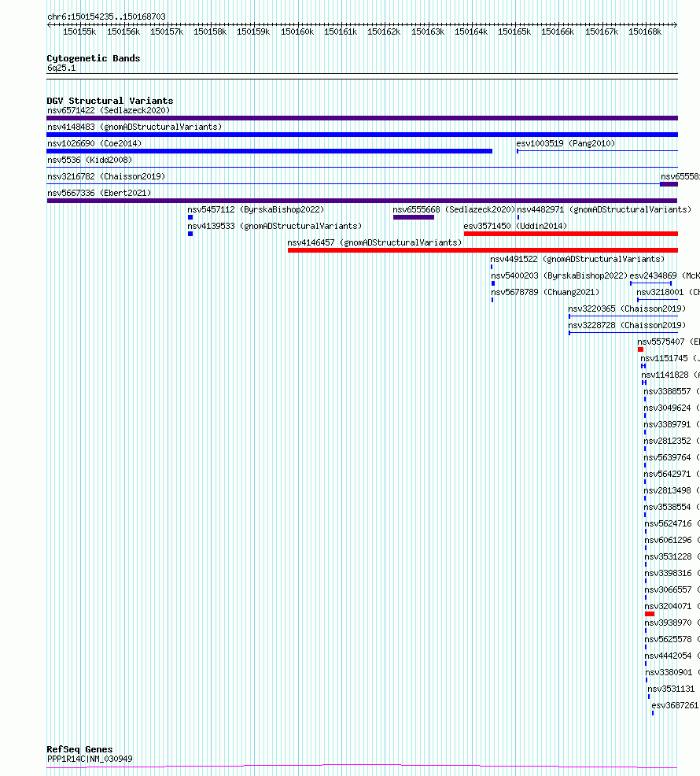The height and width of the screenshot is (776, 700).
Task: Click the DGV Structural Variants track title
Action: pyautogui.click(x=110, y=101)
